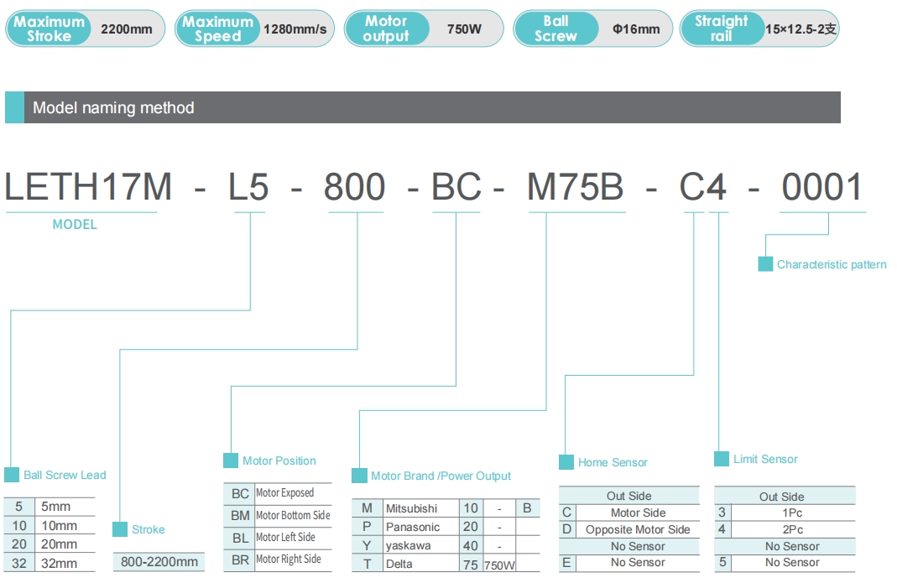
Task: Click the MODEL label under LETH17M
Action: pos(75,224)
